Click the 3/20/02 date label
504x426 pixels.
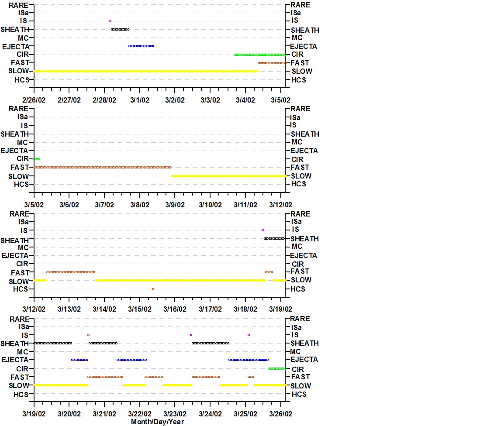coord(69,414)
